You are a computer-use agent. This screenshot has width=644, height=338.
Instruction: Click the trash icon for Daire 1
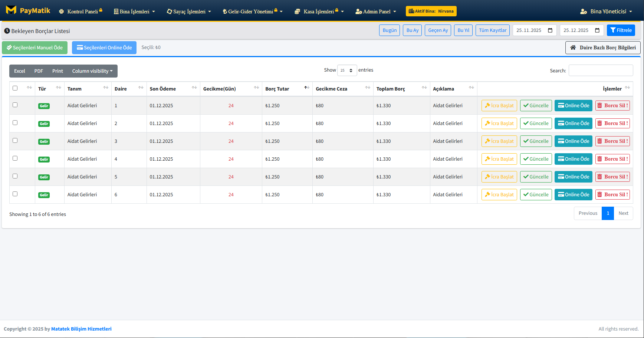[599, 106]
